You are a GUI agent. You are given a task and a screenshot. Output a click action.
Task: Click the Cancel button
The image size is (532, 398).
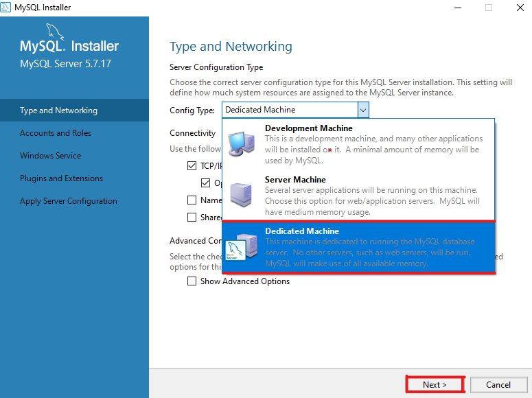pyautogui.click(x=498, y=384)
